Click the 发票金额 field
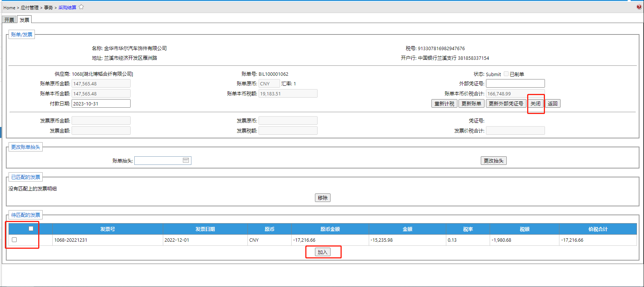Screen dimensions: 644x287 [101, 131]
